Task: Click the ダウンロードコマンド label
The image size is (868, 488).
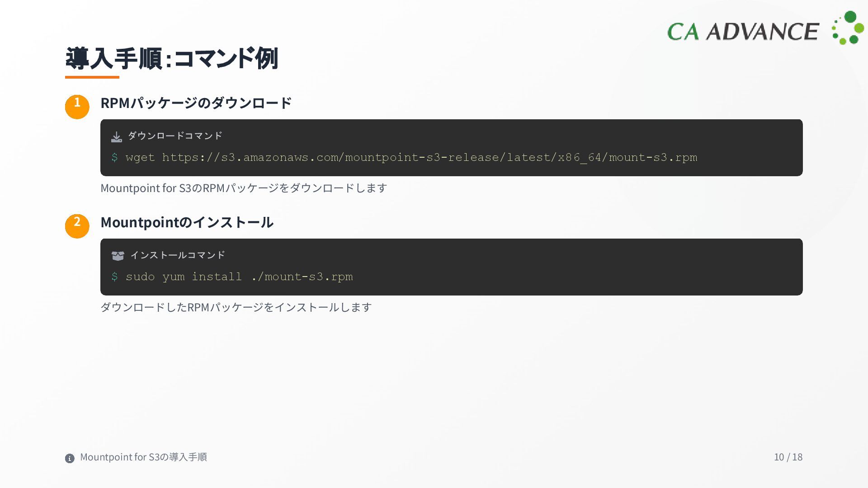Action: tap(175, 136)
